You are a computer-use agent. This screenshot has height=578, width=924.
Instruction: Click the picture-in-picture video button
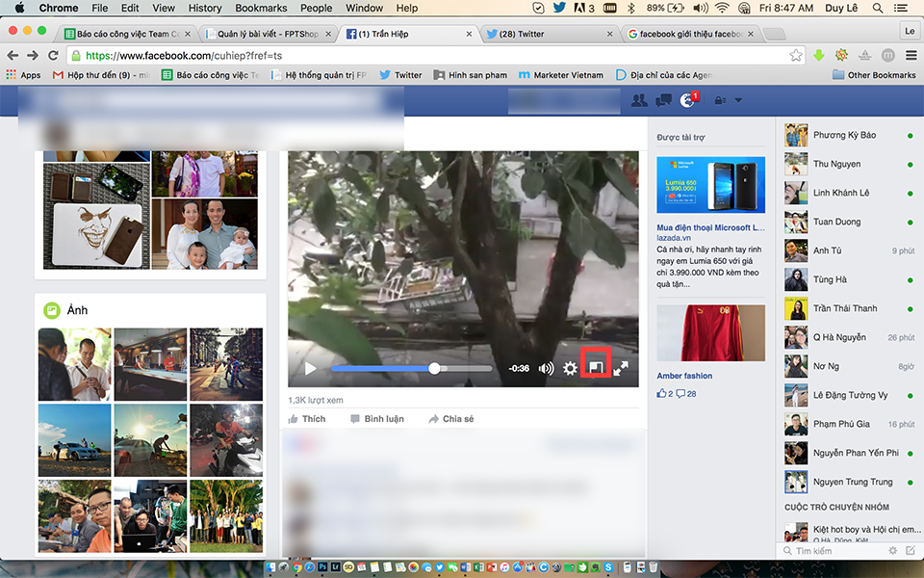pos(596,368)
